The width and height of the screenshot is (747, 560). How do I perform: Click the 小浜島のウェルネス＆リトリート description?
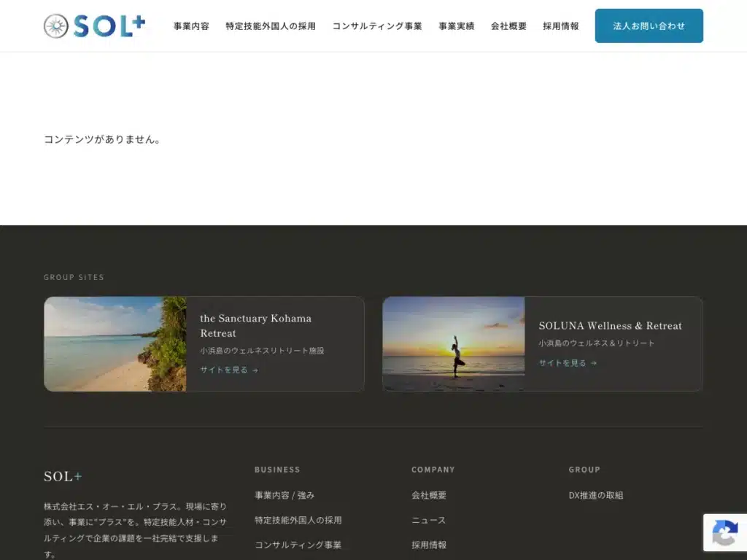point(597,343)
